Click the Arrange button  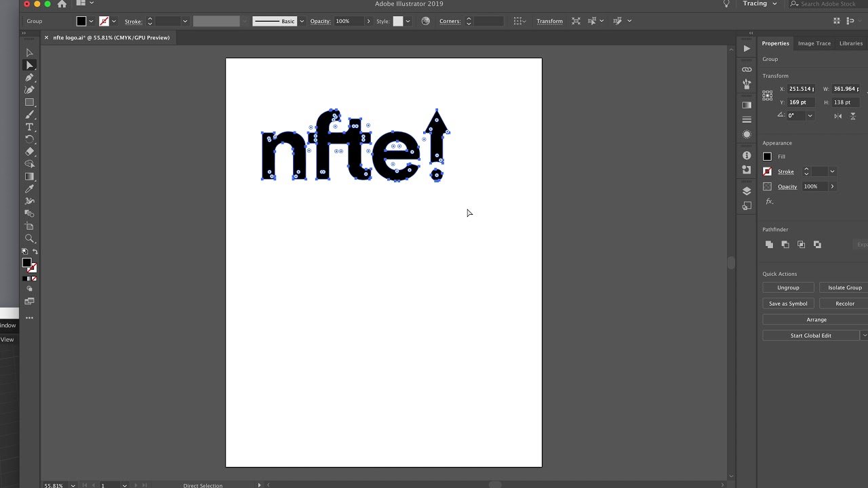coord(816,319)
